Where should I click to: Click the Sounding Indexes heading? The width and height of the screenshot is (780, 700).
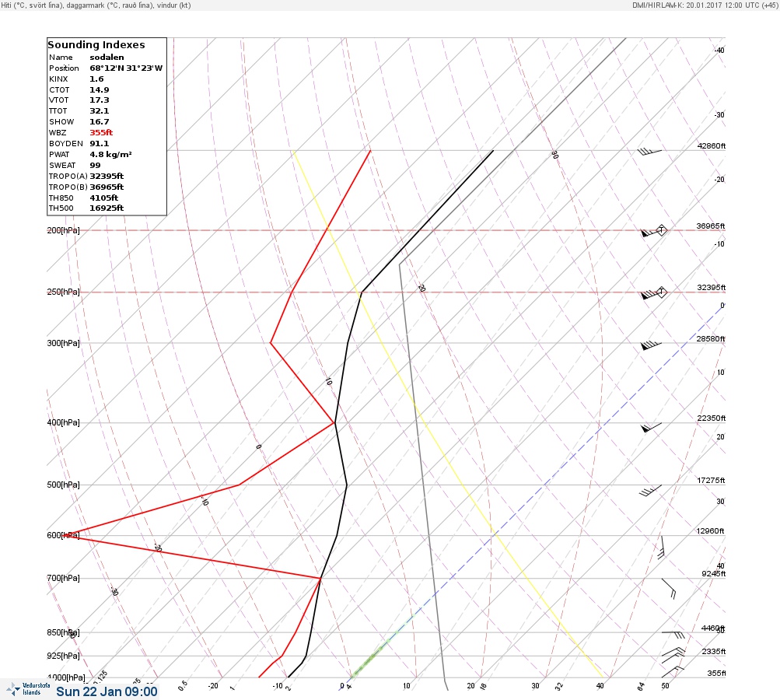(x=96, y=45)
